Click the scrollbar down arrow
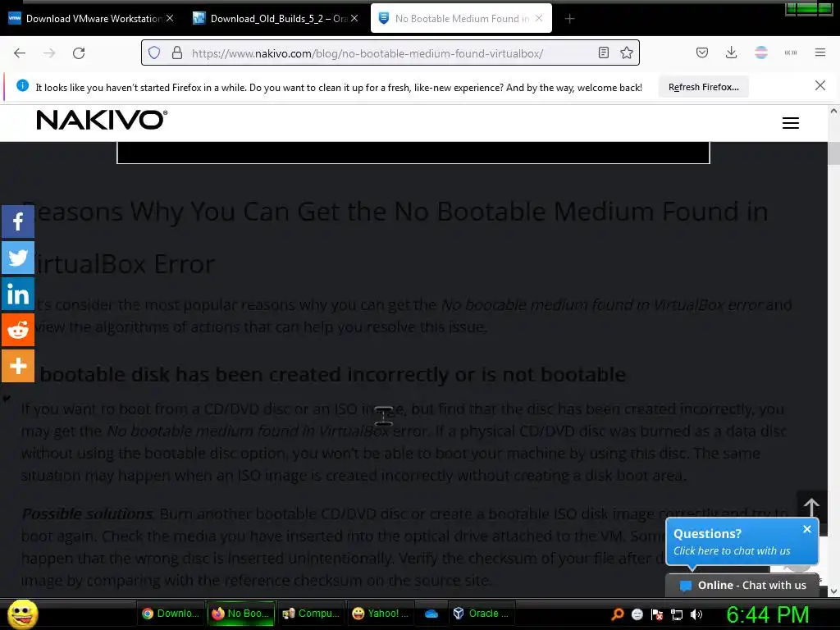 tap(833, 591)
